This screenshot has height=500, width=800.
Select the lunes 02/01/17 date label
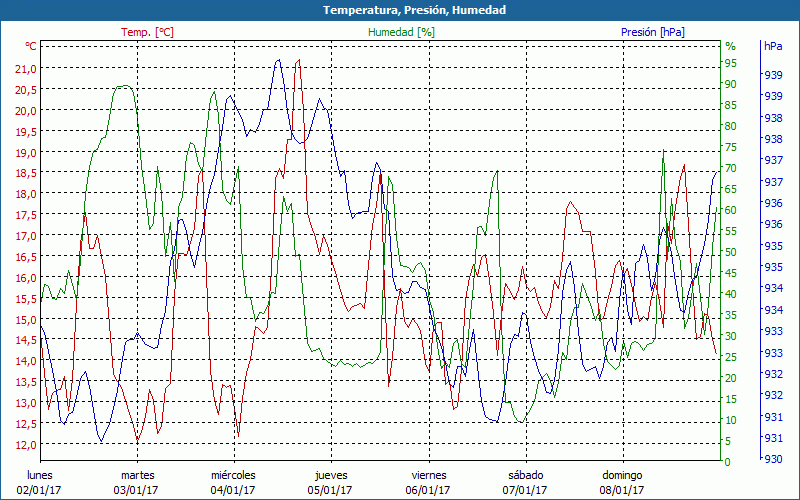tap(40, 482)
